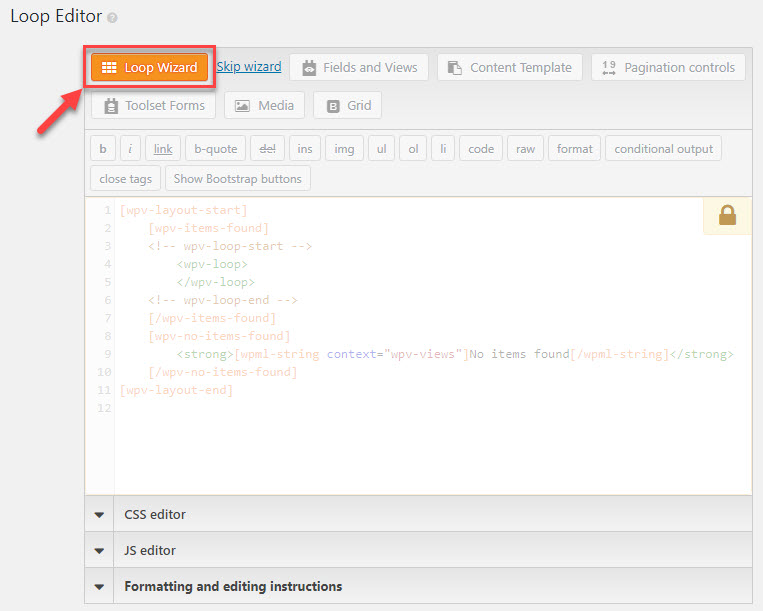Click the lock icon in editor
This screenshot has height=611, width=763.
tap(727, 215)
